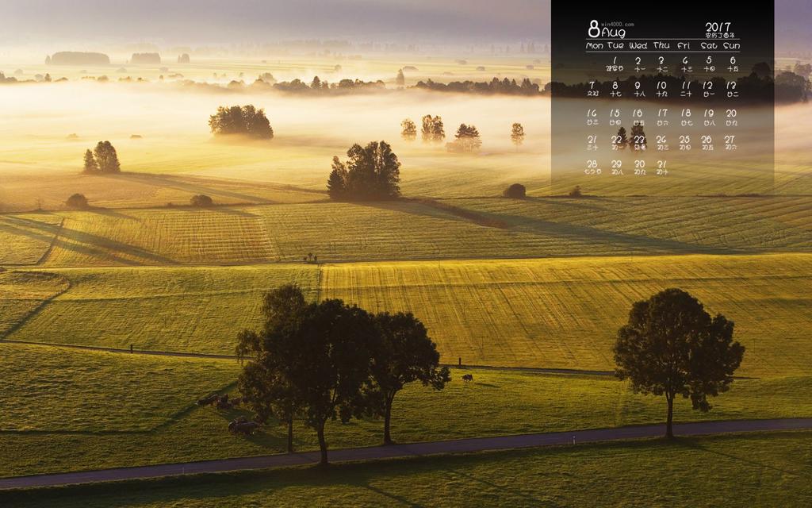
Task: Click date 10 on the calendar
Action: [661, 86]
